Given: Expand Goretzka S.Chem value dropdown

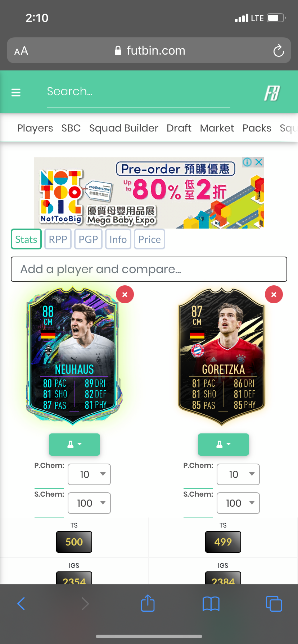Looking at the screenshot, I should 238,503.
